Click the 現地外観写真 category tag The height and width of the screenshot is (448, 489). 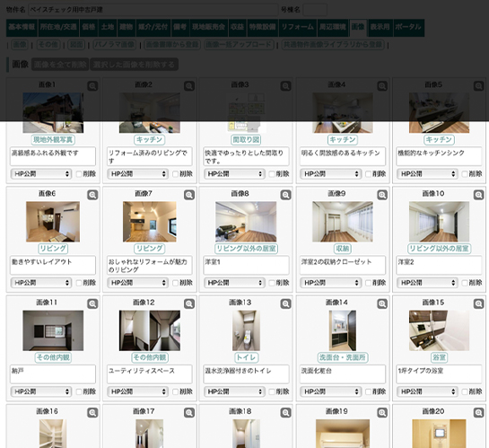pyautogui.click(x=53, y=140)
